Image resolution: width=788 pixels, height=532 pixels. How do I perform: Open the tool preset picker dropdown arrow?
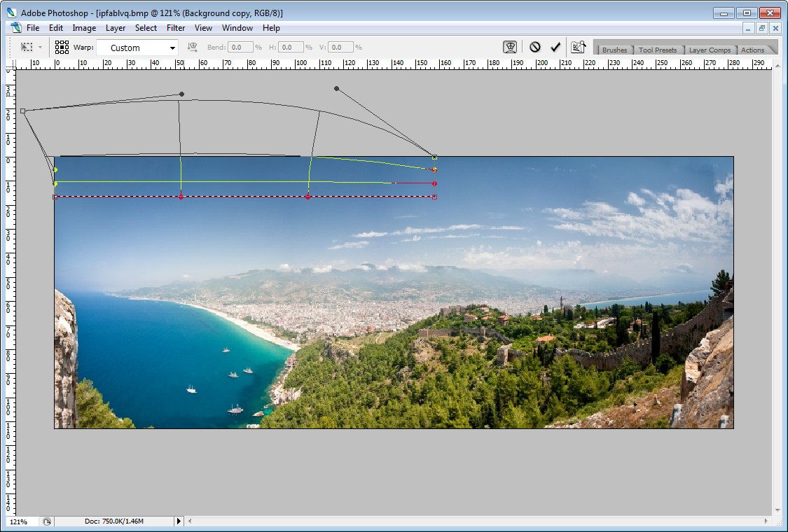pyautogui.click(x=40, y=48)
